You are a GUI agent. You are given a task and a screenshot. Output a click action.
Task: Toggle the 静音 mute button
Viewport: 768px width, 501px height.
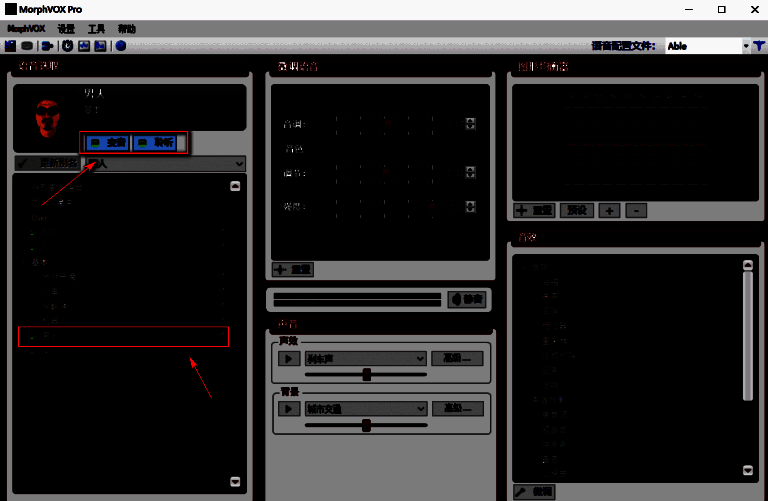[468, 299]
